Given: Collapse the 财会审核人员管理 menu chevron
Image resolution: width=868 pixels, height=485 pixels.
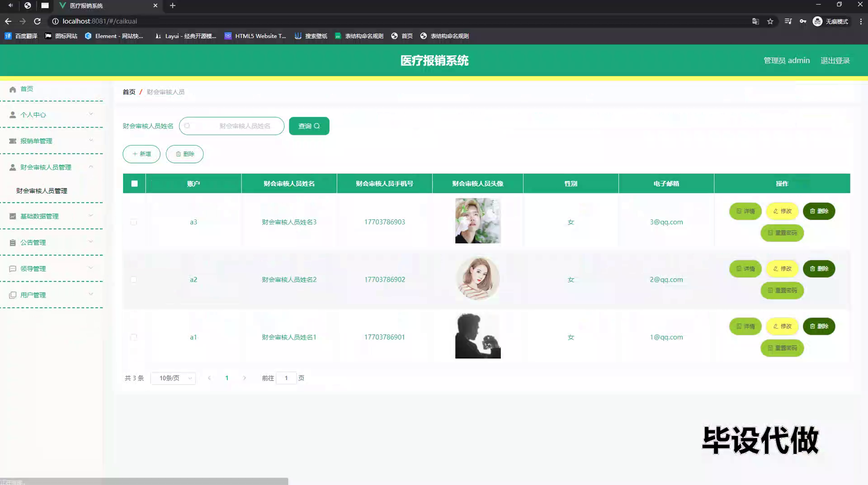Looking at the screenshot, I should pos(91,167).
